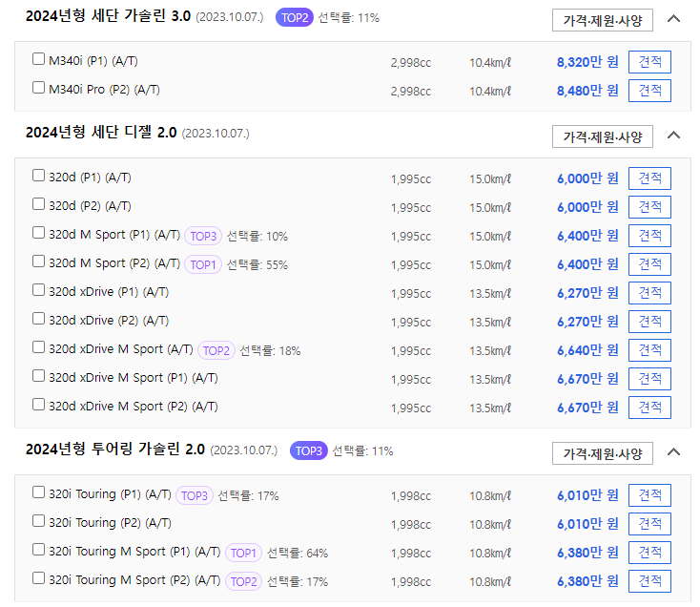Get 견적 for 320d (P1)
This screenshot has height=607, width=700.
click(649, 178)
